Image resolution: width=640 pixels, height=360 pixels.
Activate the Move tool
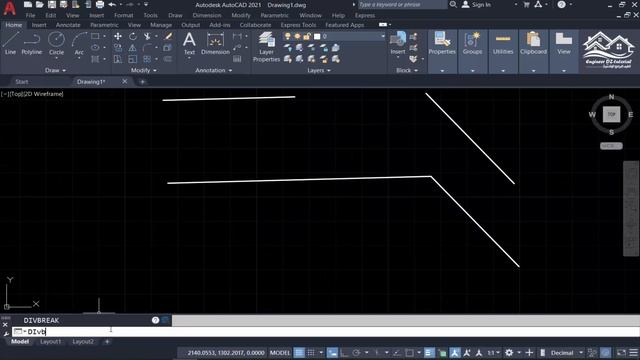click(118, 36)
